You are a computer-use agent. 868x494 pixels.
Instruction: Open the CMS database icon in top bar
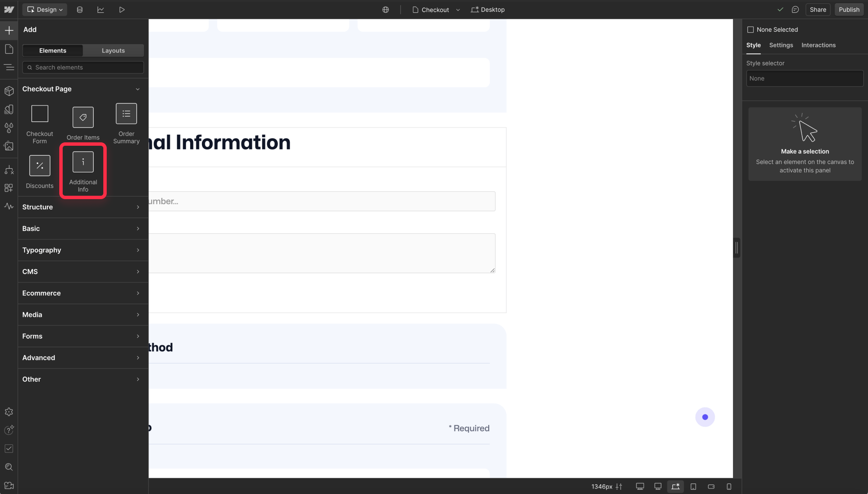(80, 9)
